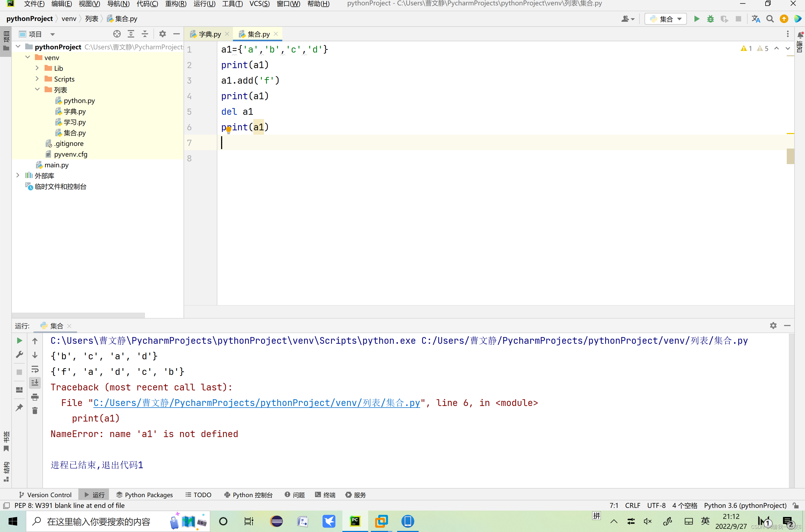Clear all console output trash icon
This screenshot has height=532, width=805.
[x=35, y=411]
